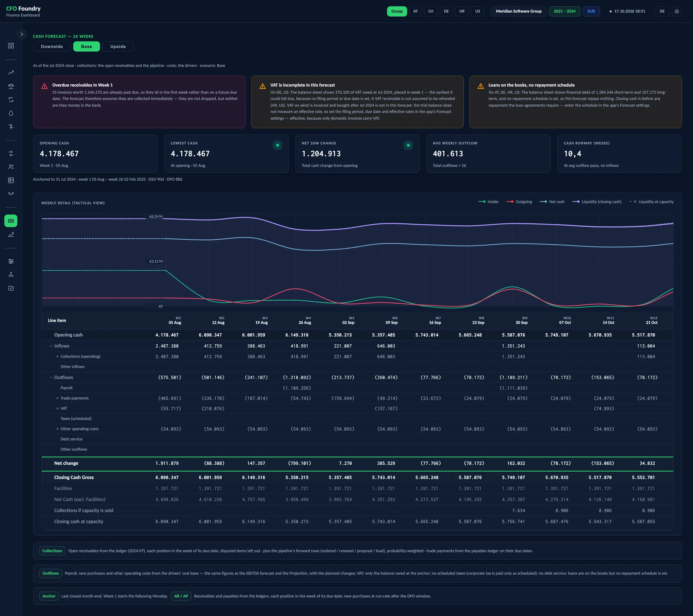This screenshot has height=616, width=693.
Task: Open the table grid sidebar icon
Action: 11,180
